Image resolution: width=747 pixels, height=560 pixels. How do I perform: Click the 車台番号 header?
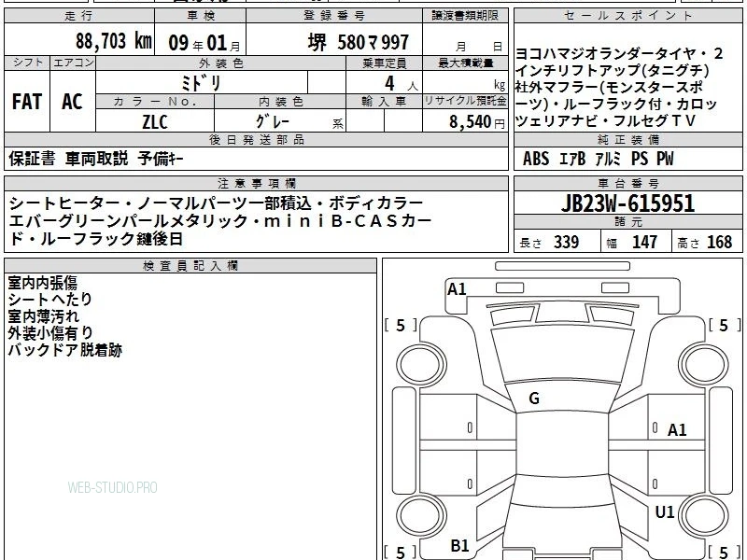627,183
